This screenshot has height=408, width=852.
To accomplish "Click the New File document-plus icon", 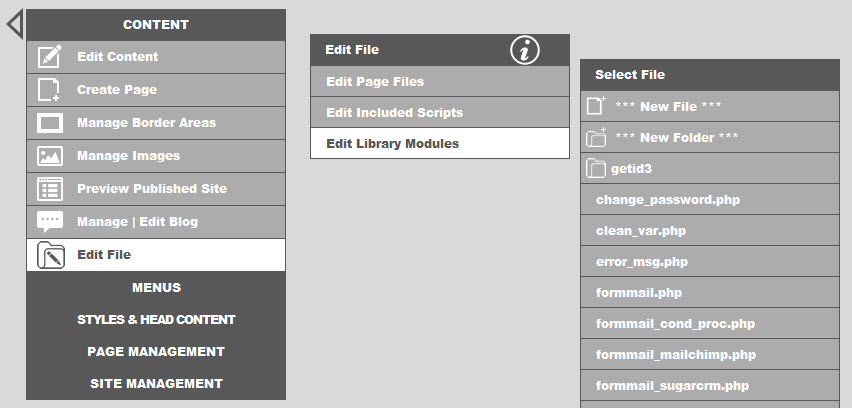I will pyautogui.click(x=596, y=105).
